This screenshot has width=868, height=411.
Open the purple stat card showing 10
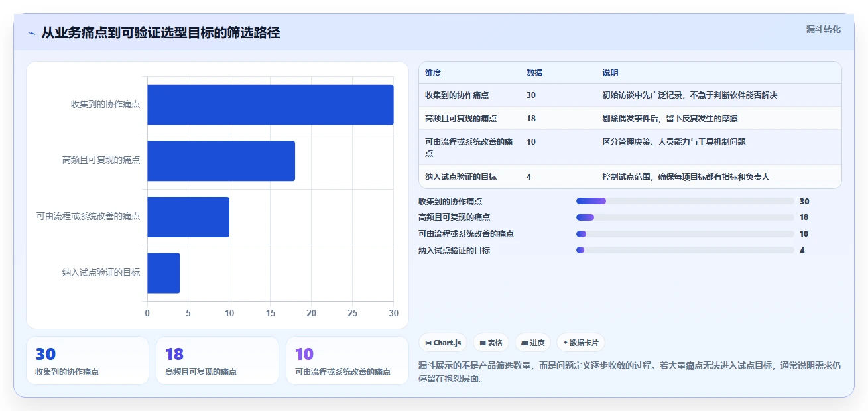[347, 361]
